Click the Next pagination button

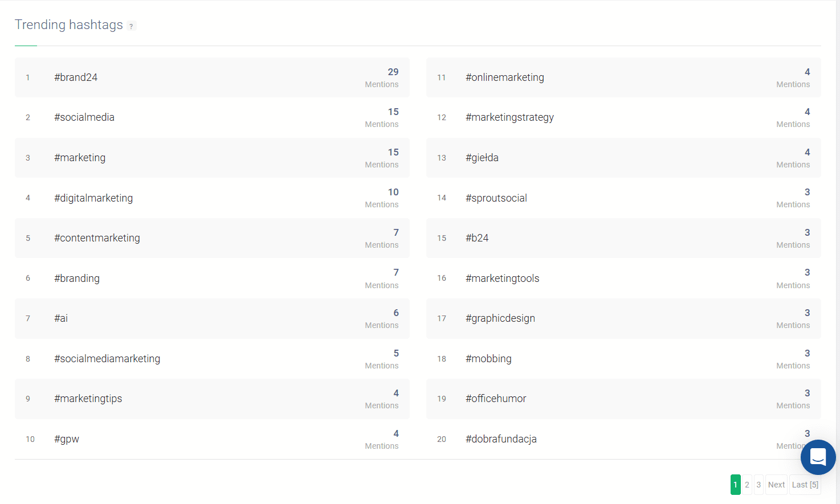tap(776, 485)
